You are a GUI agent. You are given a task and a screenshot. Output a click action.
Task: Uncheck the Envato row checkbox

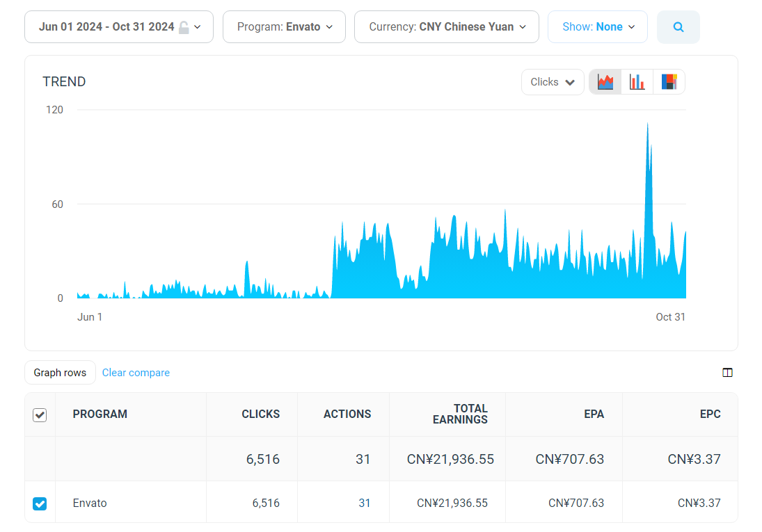tap(40, 503)
